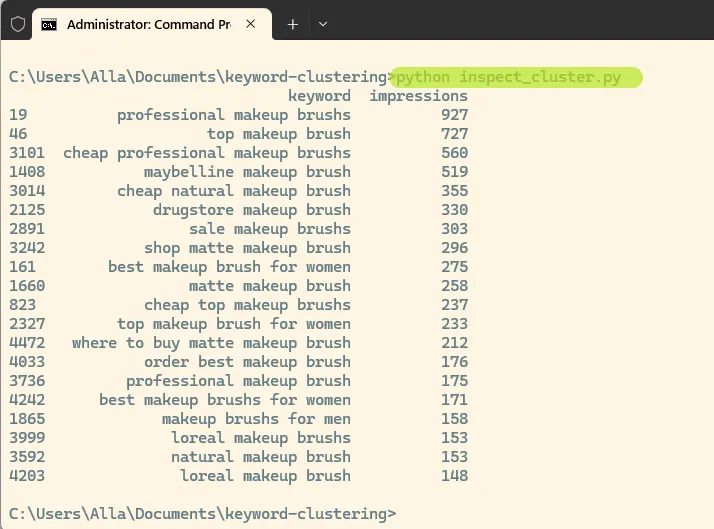This screenshot has height=529, width=714.
Task: Click the 'top makeup brush' keyword in row 46
Action: (x=279, y=134)
